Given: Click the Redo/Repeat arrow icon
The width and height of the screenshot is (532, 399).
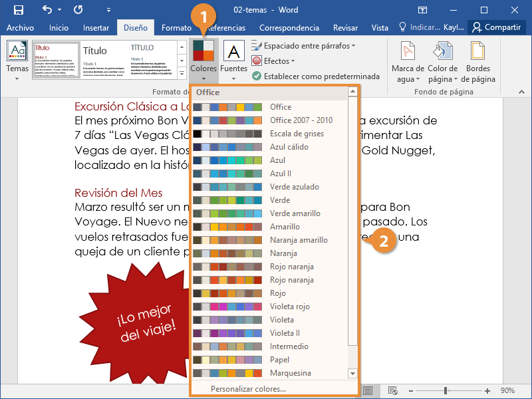Looking at the screenshot, I should pyautogui.click(x=78, y=10).
